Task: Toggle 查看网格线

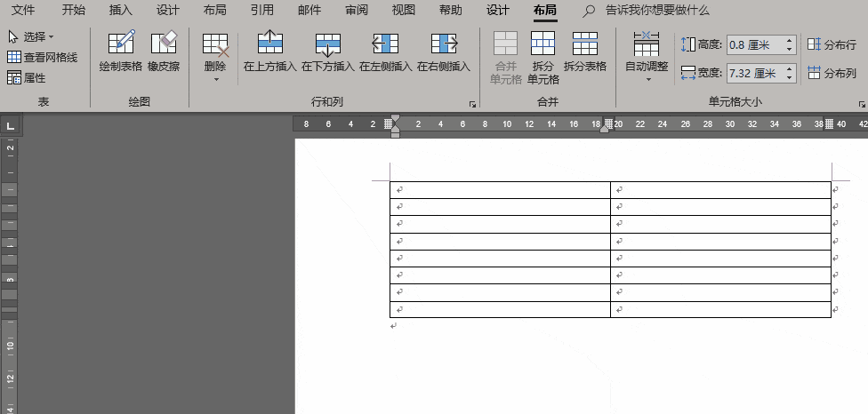Action: pyautogui.click(x=43, y=57)
